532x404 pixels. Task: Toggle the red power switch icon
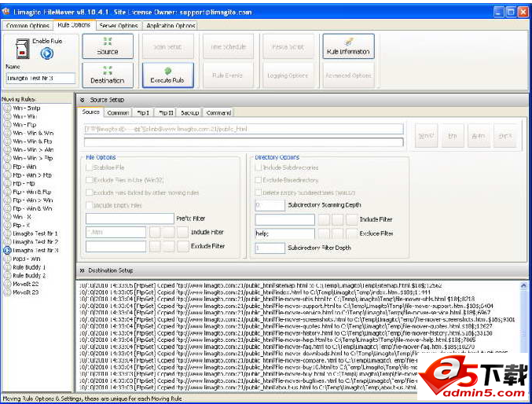(x=23, y=49)
